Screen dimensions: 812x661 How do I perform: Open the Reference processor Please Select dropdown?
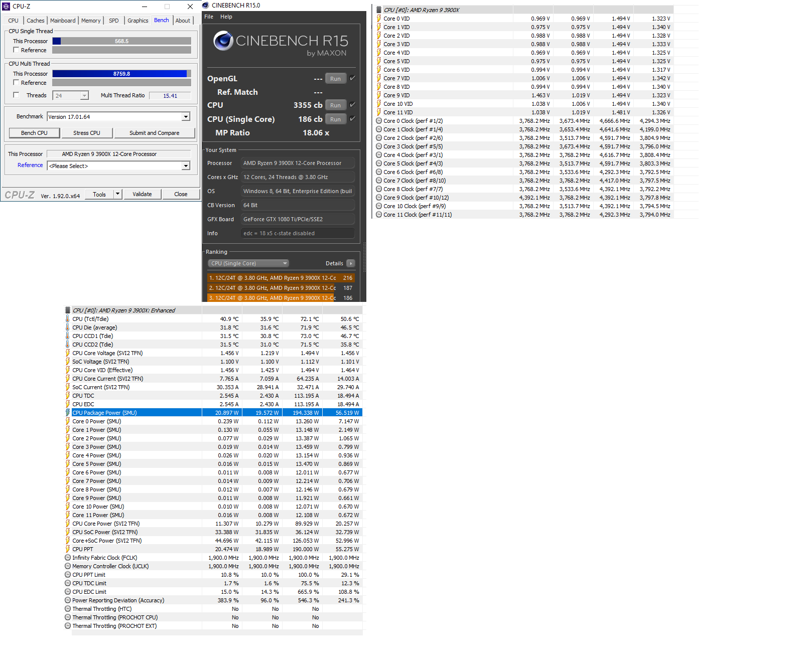186,166
